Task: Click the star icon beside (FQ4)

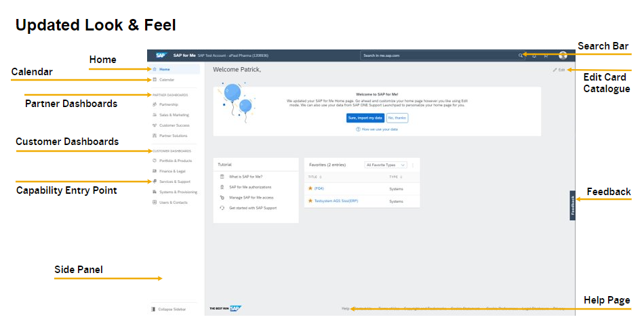Action: pyautogui.click(x=310, y=188)
